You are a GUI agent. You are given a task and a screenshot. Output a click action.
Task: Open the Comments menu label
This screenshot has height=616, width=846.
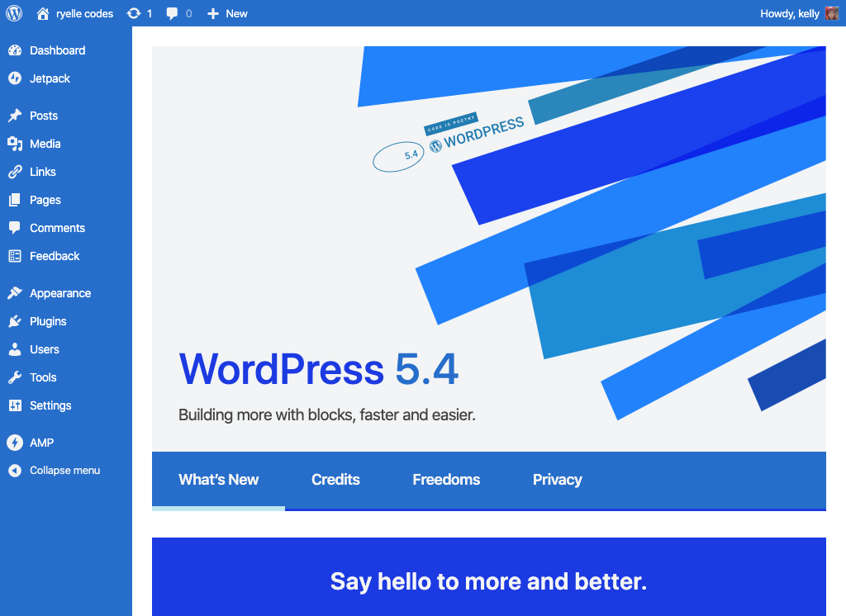coord(57,228)
